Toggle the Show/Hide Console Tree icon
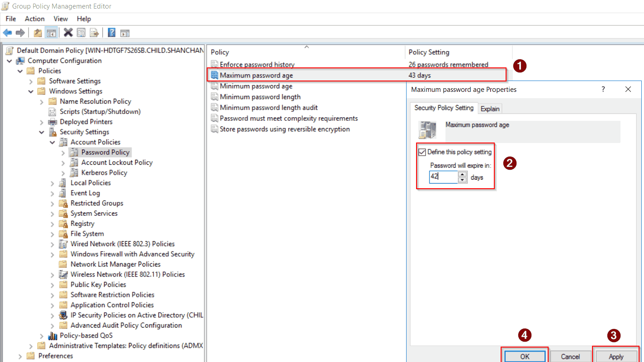 [x=51, y=33]
